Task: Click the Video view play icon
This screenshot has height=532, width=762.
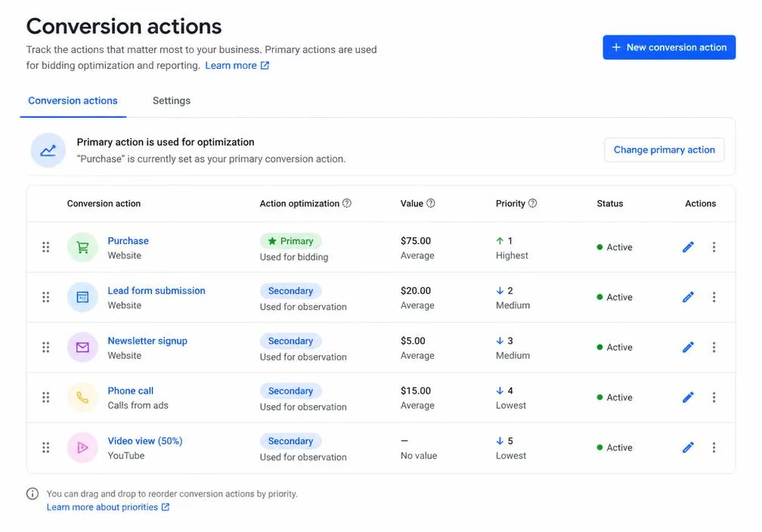Action: [x=82, y=447]
